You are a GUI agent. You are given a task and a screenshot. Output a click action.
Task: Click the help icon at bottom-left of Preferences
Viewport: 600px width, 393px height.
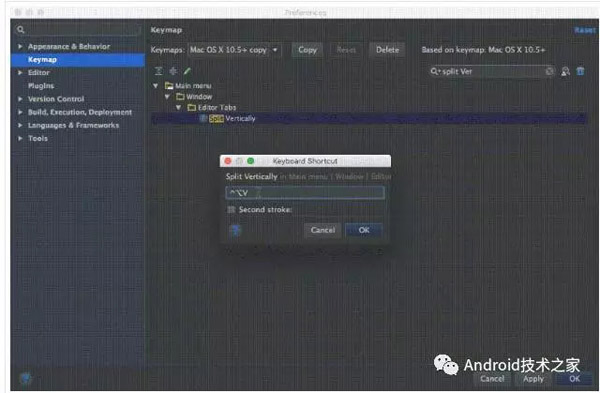coord(26,378)
